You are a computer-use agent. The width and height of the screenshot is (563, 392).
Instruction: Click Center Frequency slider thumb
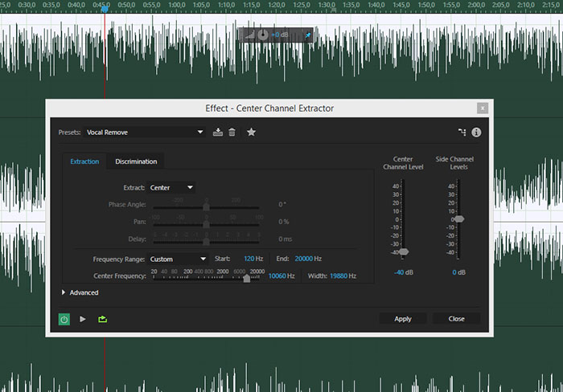pyautogui.click(x=247, y=278)
